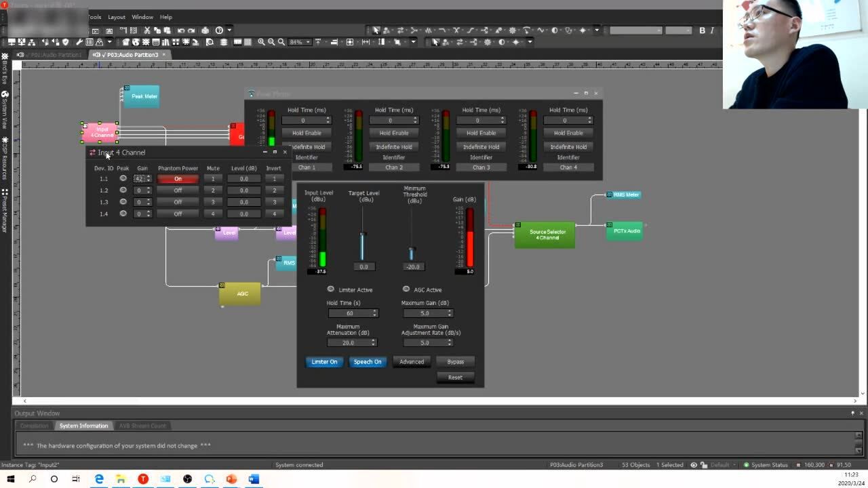
Task: Click the Zoom Out magnifier icon
Action: click(271, 42)
